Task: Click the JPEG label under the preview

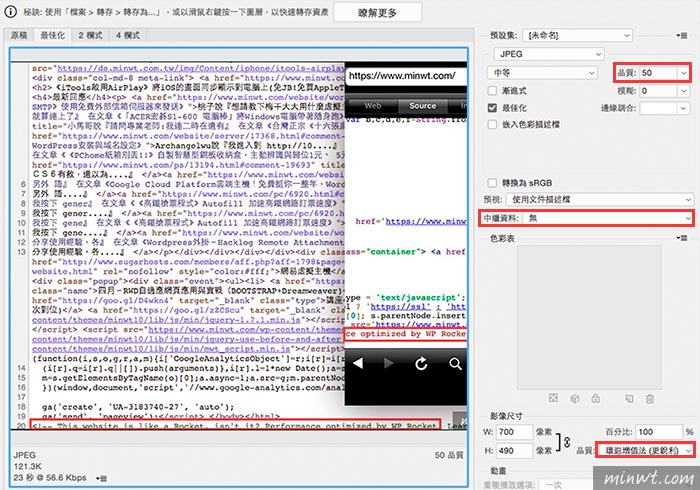Action: (x=25, y=455)
